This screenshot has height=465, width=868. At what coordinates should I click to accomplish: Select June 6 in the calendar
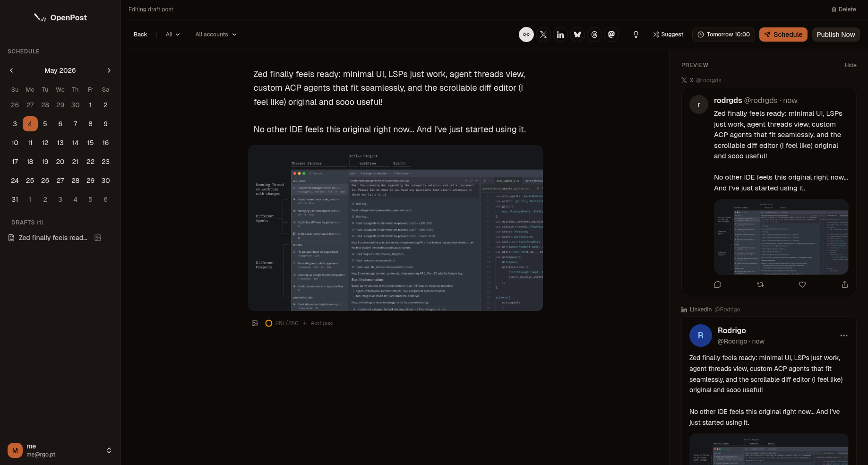(x=105, y=199)
